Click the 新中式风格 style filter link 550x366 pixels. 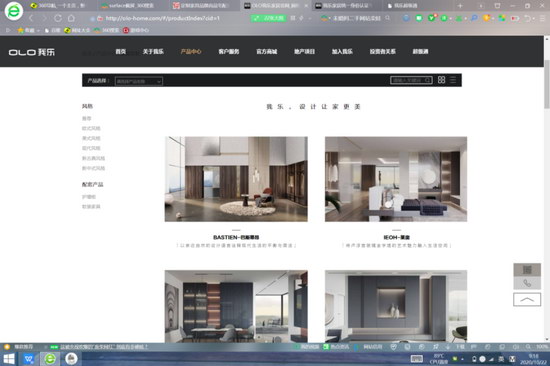click(93, 168)
